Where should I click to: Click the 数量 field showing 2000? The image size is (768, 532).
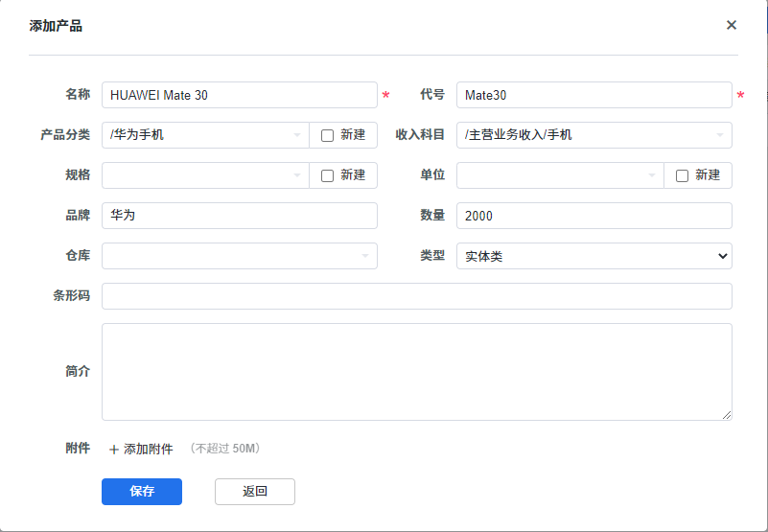coord(594,216)
